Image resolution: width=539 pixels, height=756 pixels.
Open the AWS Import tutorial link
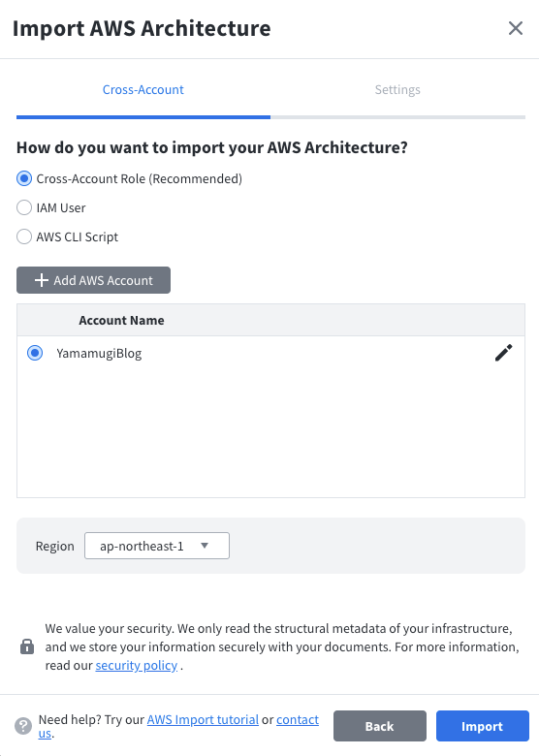click(x=203, y=720)
